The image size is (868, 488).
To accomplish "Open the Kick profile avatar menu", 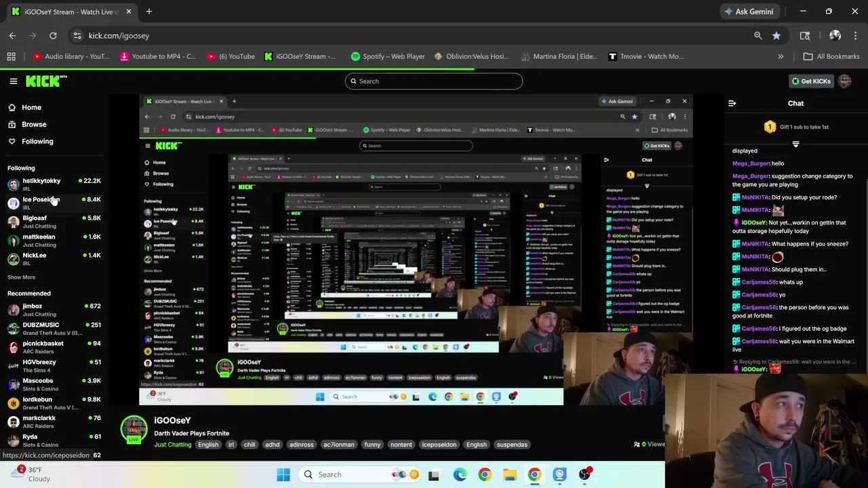I will tap(844, 81).
